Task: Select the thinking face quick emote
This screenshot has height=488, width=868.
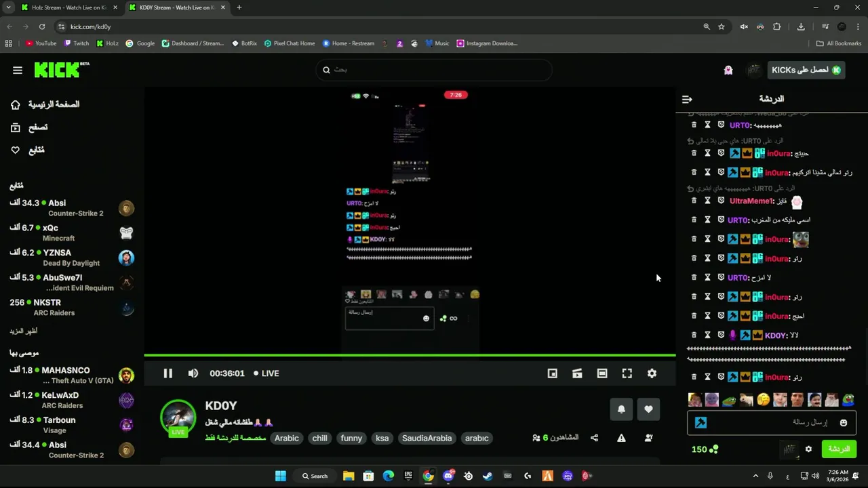Action: (763, 400)
